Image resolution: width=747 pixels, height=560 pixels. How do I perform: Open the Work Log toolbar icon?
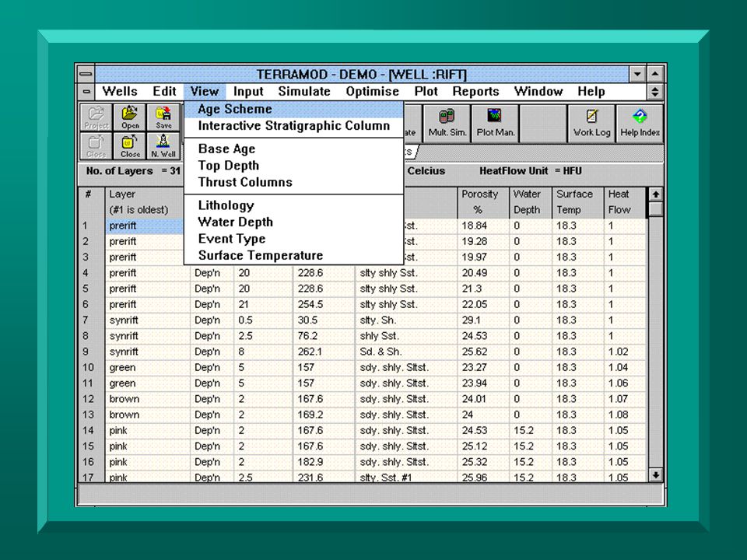591,124
